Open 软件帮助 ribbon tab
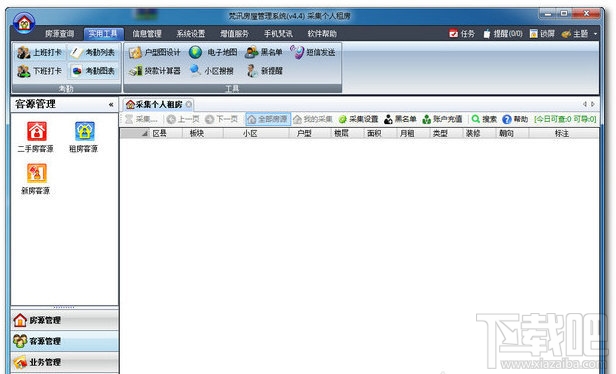Image resolution: width=616 pixels, height=374 pixels. [x=322, y=34]
